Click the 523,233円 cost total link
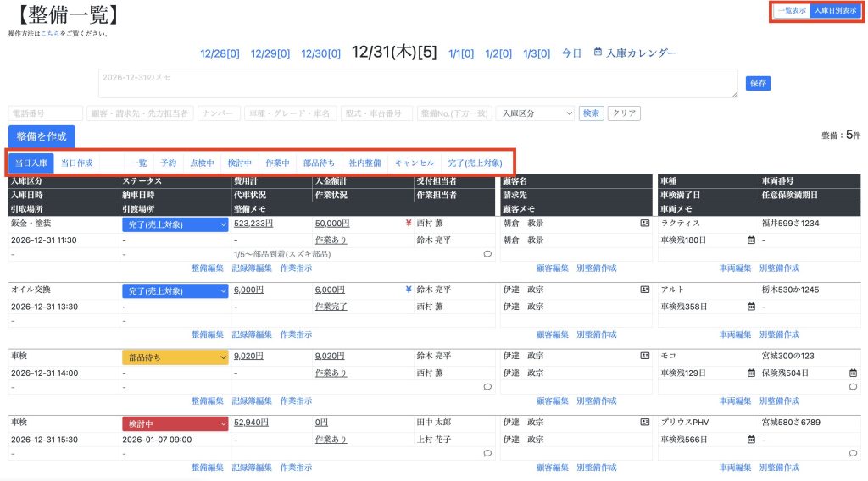Screen dimensions: 868x481 (252, 224)
